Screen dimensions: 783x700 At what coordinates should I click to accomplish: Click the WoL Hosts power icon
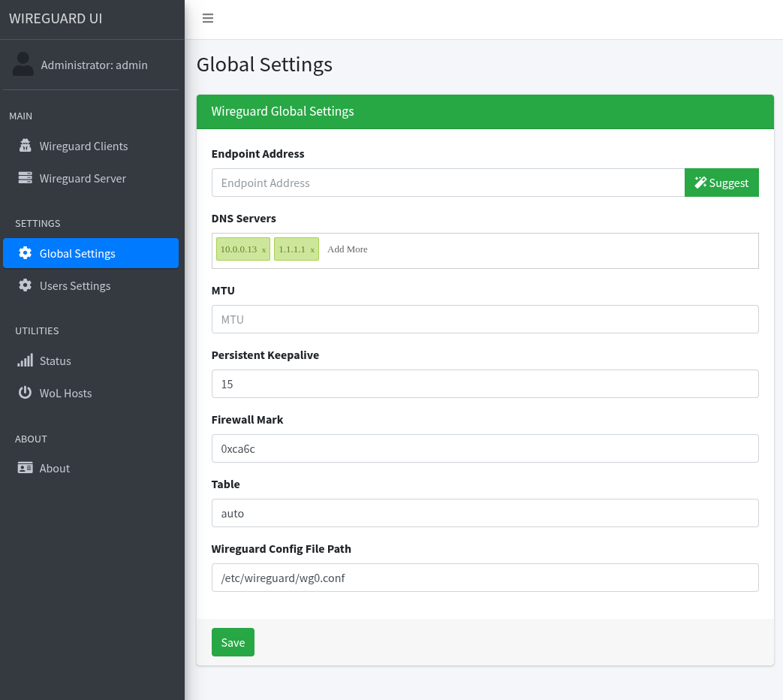pyautogui.click(x=25, y=393)
